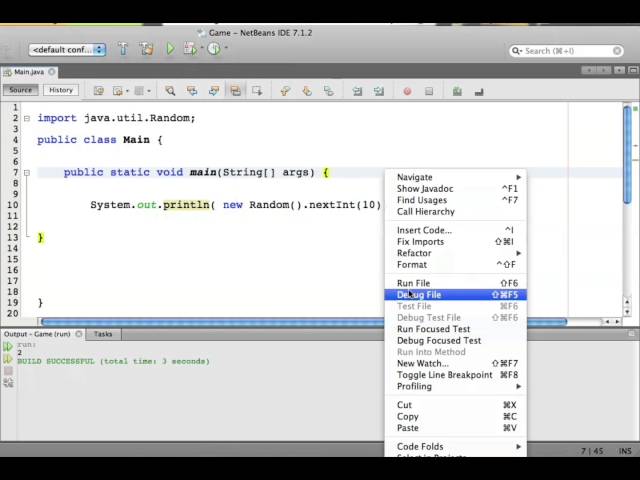Open the Profile Project dropdown arrow
Viewport: 640px width, 480px height.
[x=226, y=48]
